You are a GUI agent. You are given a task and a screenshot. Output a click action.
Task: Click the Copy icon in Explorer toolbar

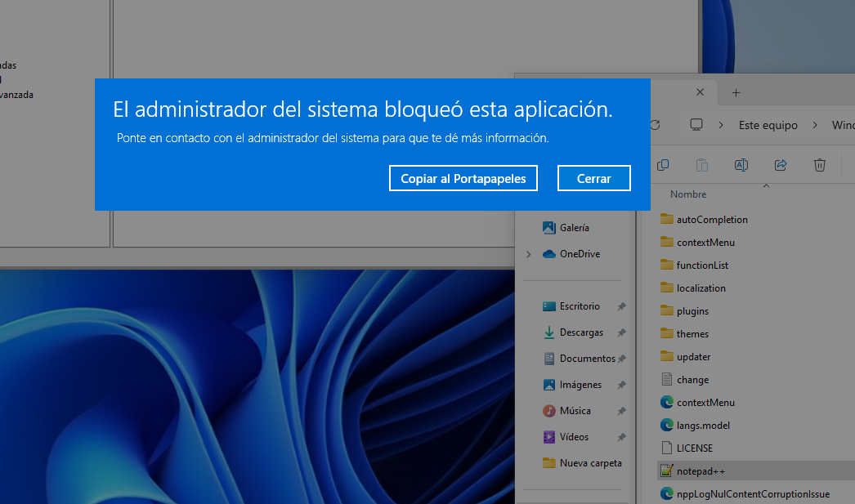click(663, 165)
